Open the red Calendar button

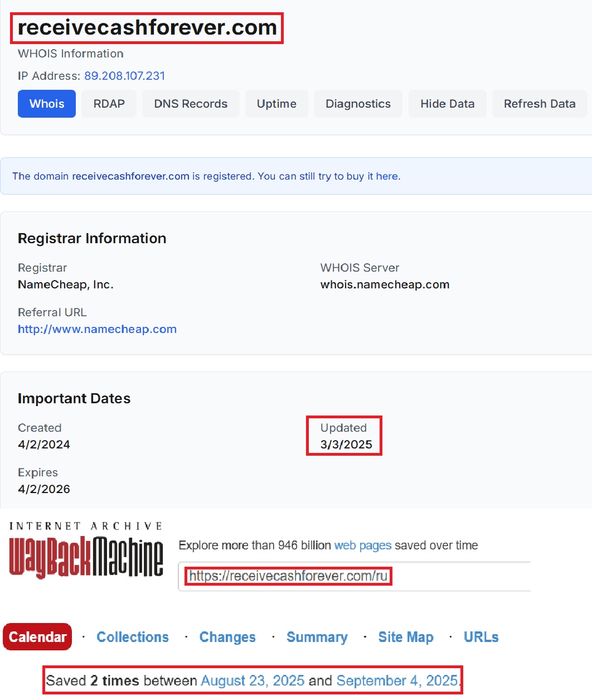(37, 637)
